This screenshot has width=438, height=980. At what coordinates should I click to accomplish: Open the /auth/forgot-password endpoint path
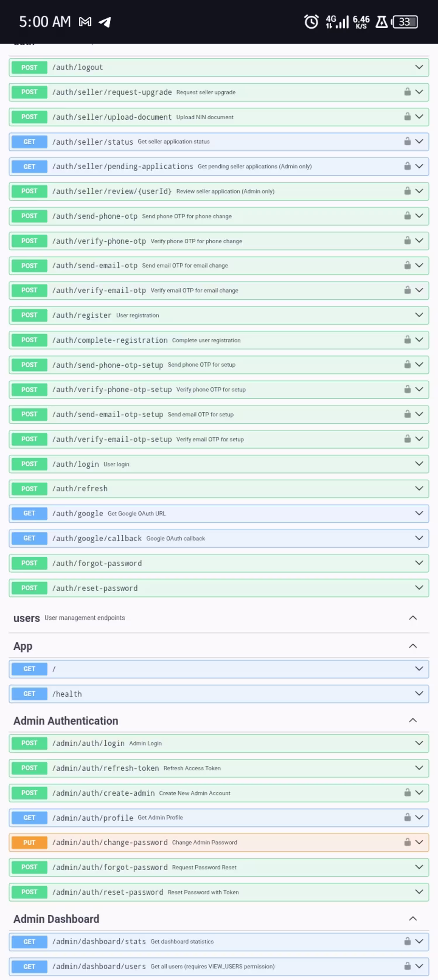point(97,563)
